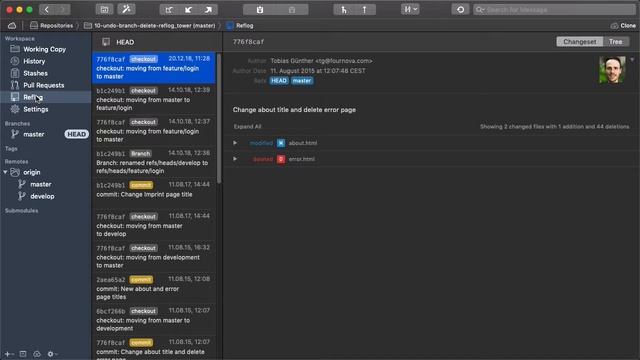Select Reflog in the sidebar

pos(45,97)
